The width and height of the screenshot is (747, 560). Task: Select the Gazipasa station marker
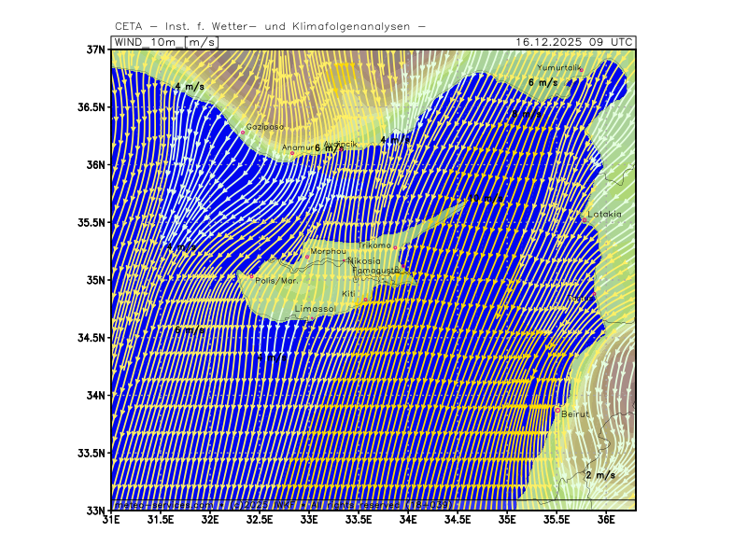click(x=243, y=133)
